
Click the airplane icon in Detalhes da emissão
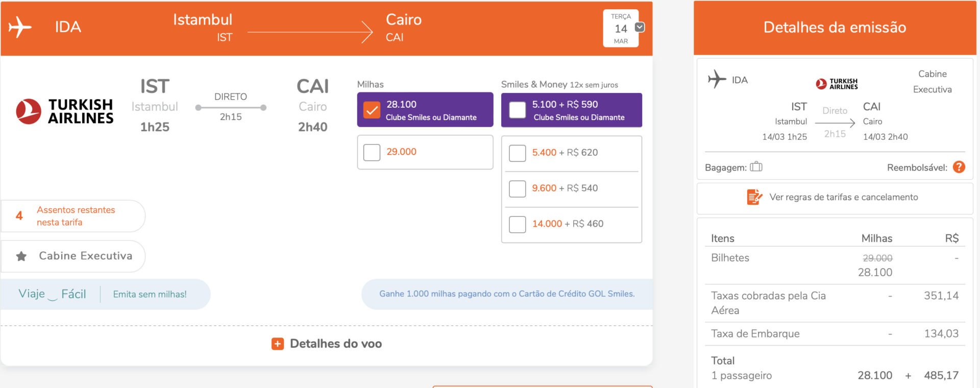[x=717, y=79]
